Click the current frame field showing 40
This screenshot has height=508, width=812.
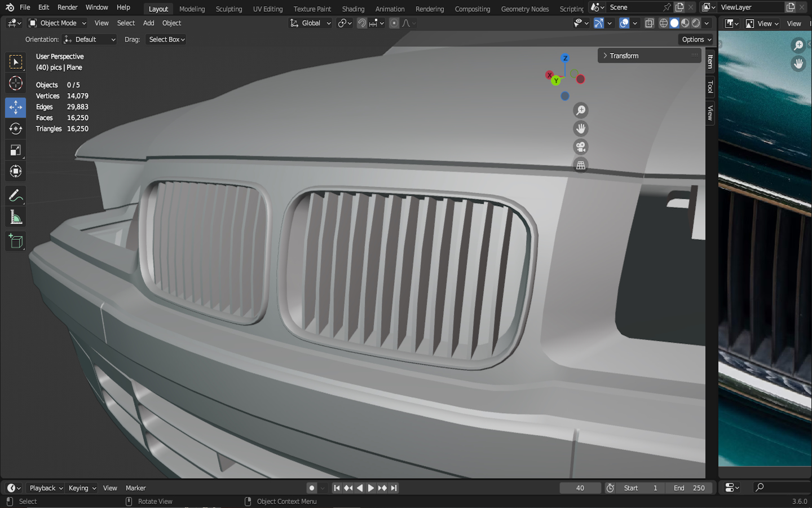click(580, 488)
